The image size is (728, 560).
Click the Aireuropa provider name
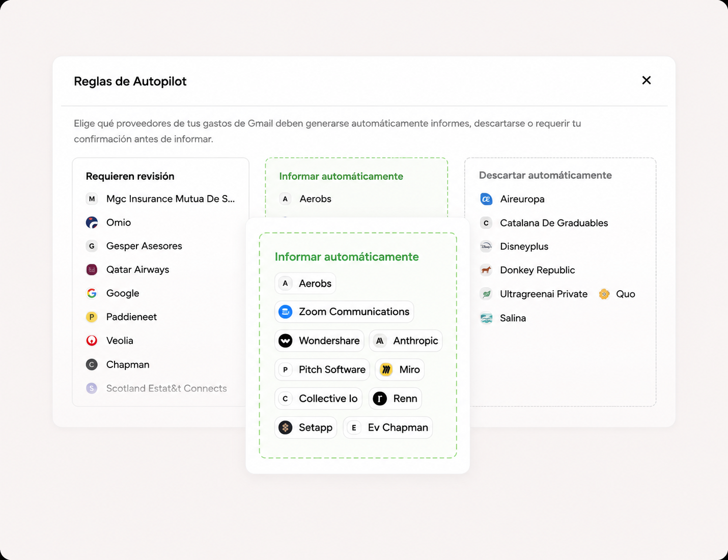[x=522, y=199]
